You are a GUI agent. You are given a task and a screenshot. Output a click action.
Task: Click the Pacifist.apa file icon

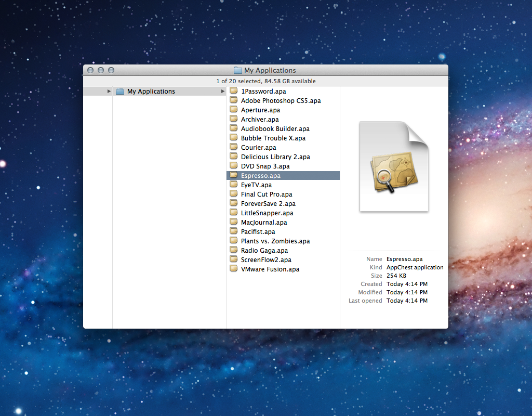[234, 231]
